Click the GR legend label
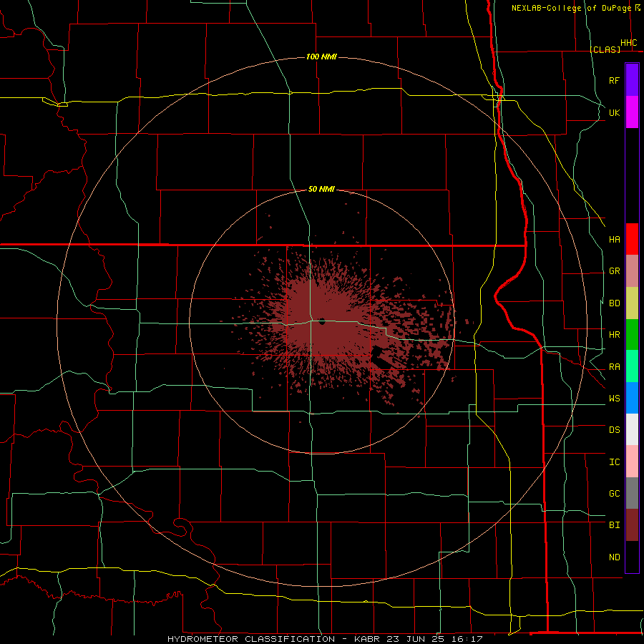The height and width of the screenshot is (644, 644). [x=614, y=271]
